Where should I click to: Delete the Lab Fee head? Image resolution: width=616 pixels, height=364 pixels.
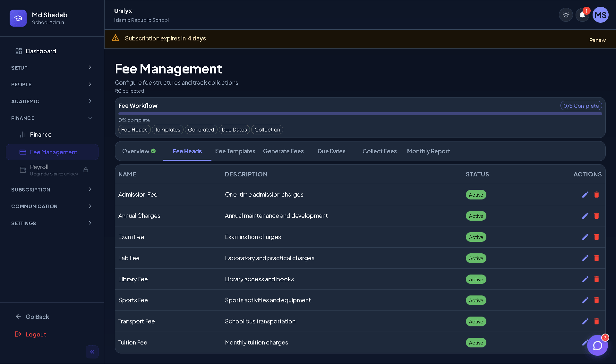596,258
